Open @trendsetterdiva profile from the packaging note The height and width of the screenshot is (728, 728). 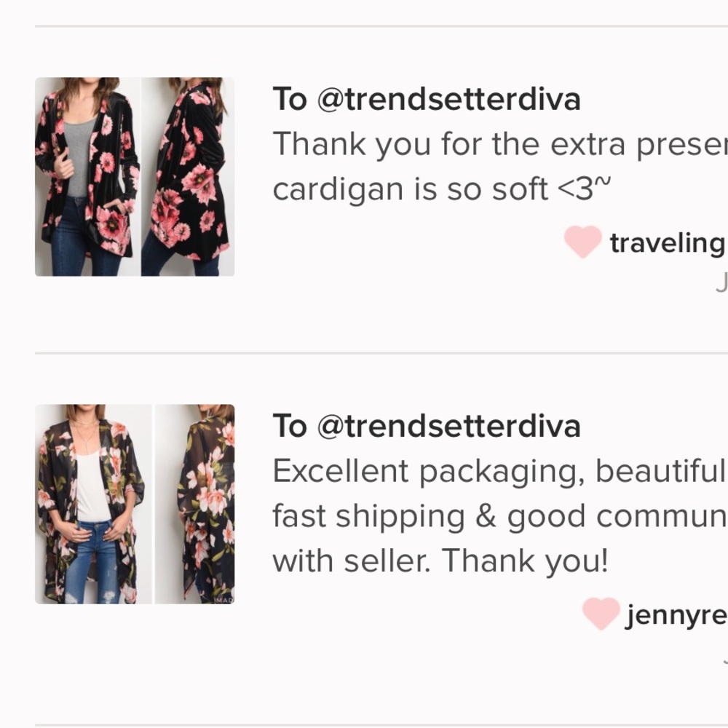[448, 427]
